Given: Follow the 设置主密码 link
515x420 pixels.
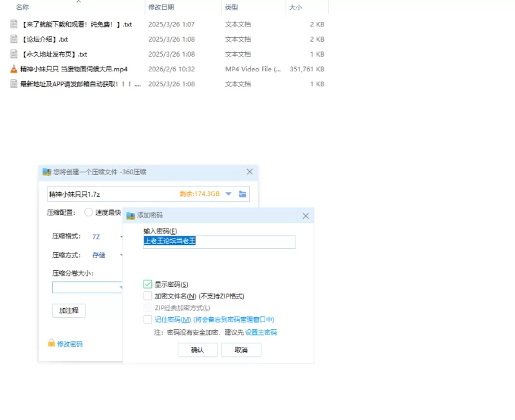Looking at the screenshot, I should [x=261, y=333].
